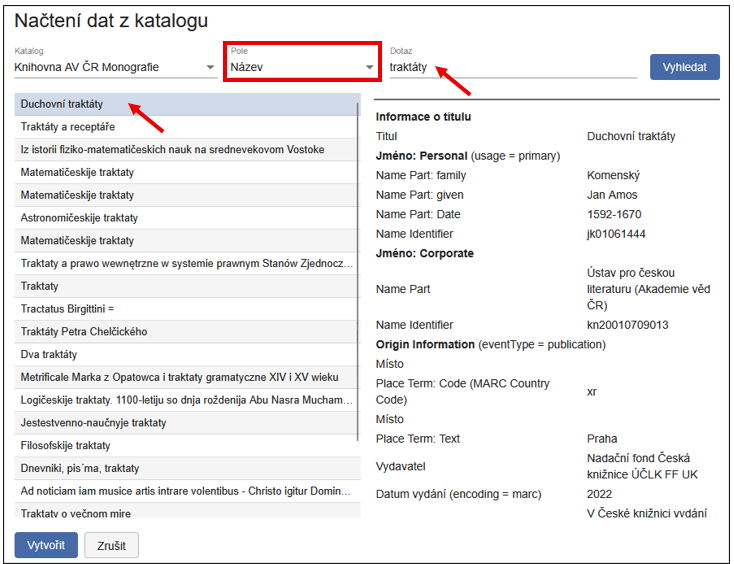Choose Logičeskije traktaty result row
The width and height of the screenshot is (734, 564).
point(186,400)
